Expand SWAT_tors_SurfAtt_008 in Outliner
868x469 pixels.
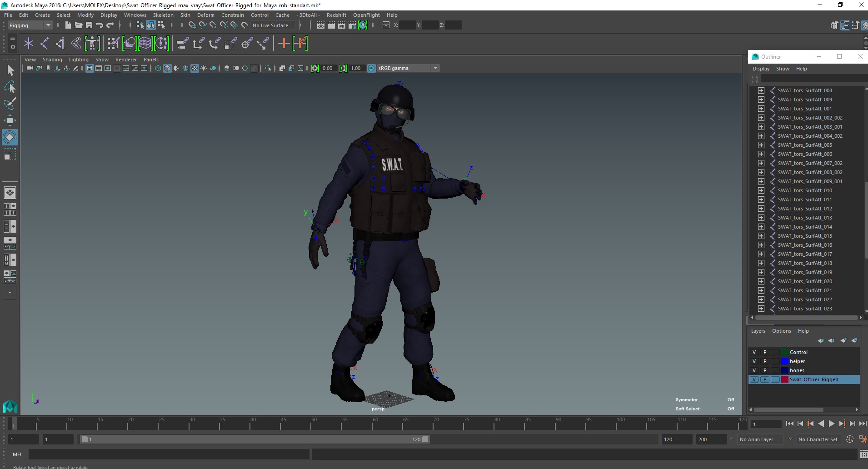(761, 90)
